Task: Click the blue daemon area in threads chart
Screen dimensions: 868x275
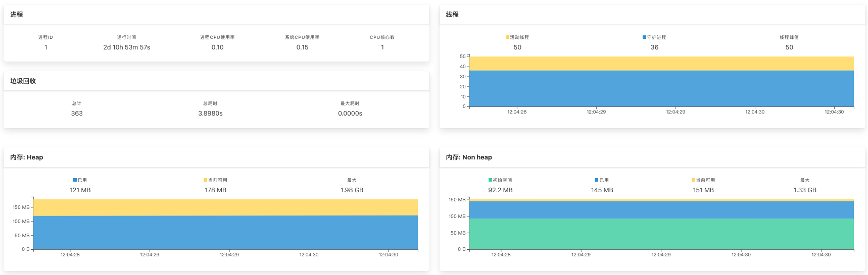Action: pyautogui.click(x=661, y=88)
